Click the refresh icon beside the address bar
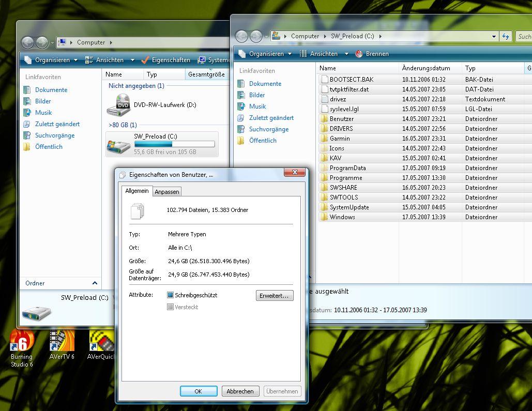Screen dimensions: 532x411 click(x=506, y=36)
